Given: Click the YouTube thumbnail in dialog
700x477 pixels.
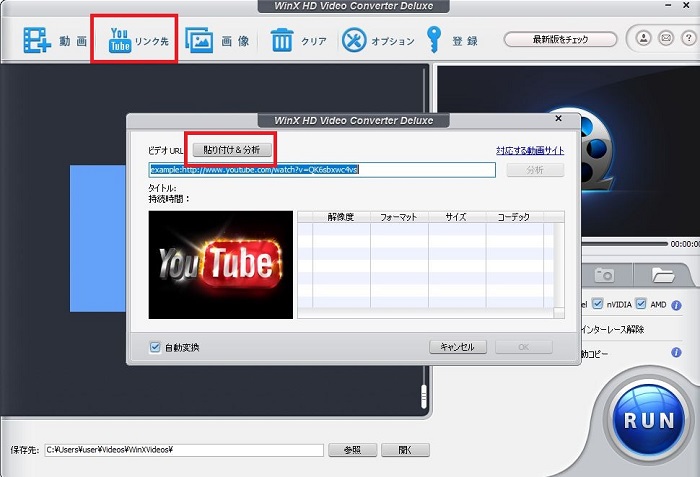Looking at the screenshot, I should pos(221,265).
